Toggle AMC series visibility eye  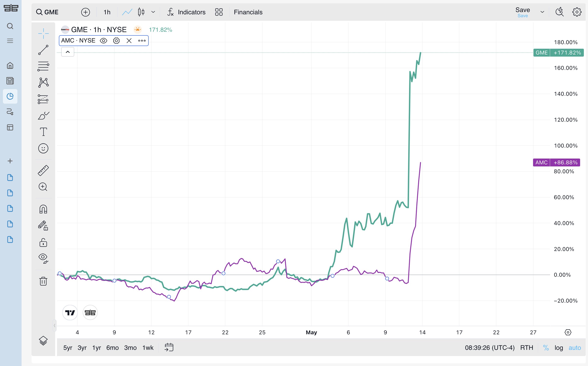click(x=104, y=41)
